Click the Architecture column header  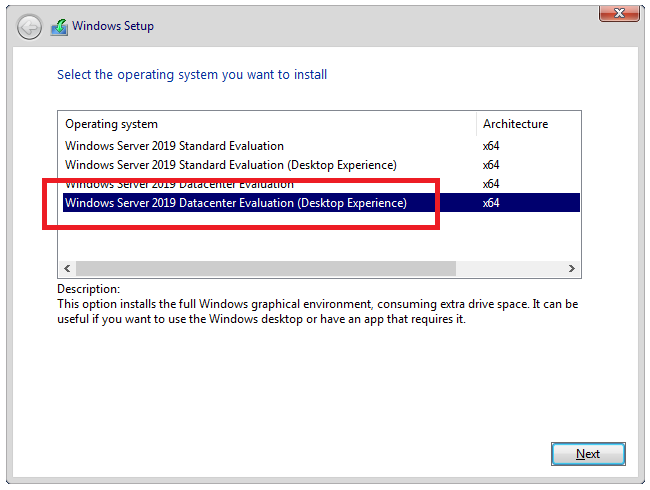515,124
